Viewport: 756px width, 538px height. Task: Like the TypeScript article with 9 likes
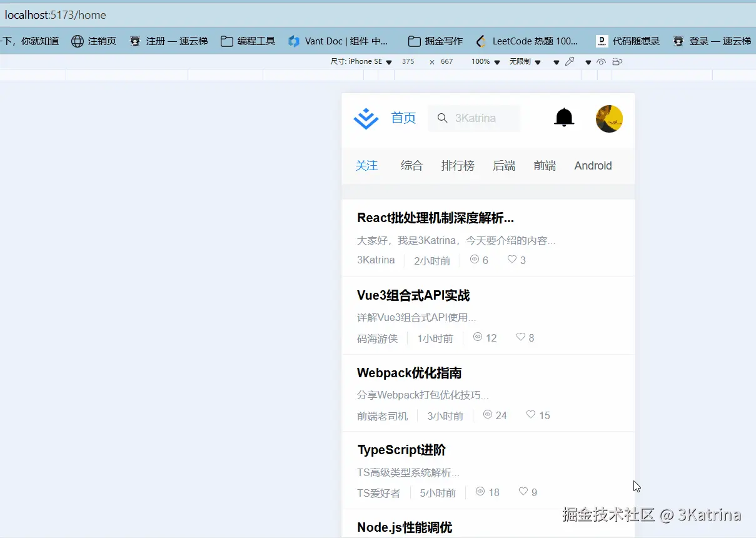523,491
